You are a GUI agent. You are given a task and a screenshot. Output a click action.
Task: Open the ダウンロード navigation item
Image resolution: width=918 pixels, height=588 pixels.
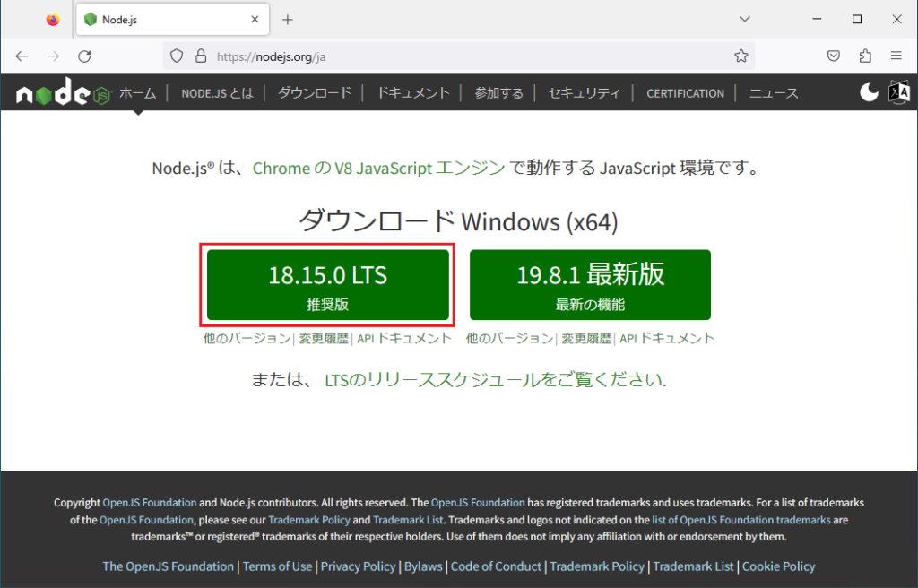(x=315, y=93)
